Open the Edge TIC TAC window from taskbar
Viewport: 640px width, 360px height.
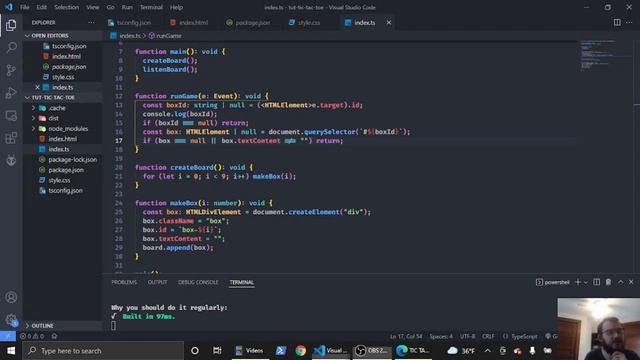[413, 351]
